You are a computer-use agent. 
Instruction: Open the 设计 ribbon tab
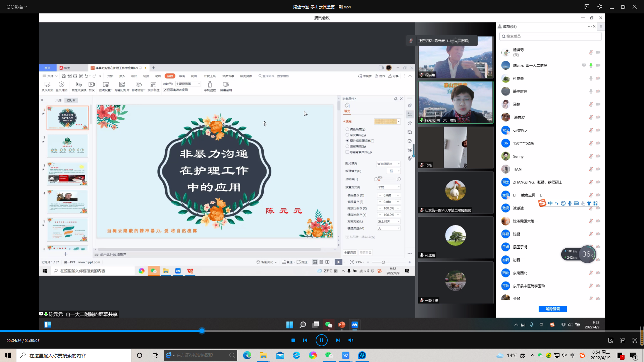134,76
